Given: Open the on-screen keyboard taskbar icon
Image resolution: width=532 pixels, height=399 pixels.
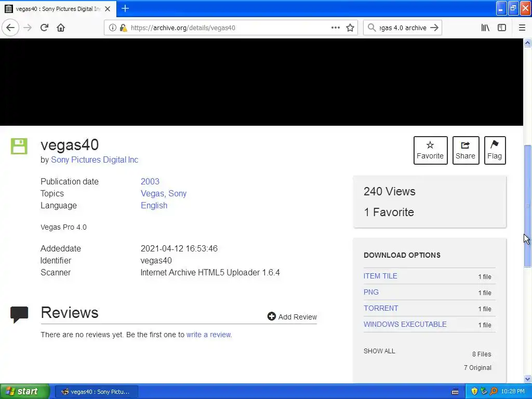Looking at the screenshot, I should coord(455,392).
